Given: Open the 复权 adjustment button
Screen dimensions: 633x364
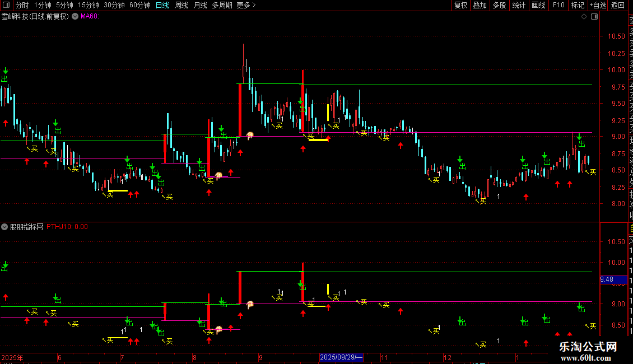Looking at the screenshot, I should pos(460,5).
